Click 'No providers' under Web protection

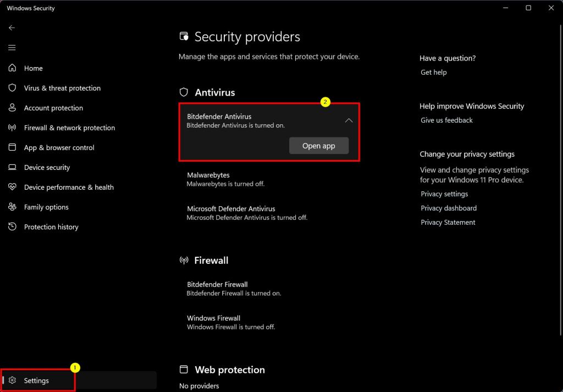tap(199, 387)
